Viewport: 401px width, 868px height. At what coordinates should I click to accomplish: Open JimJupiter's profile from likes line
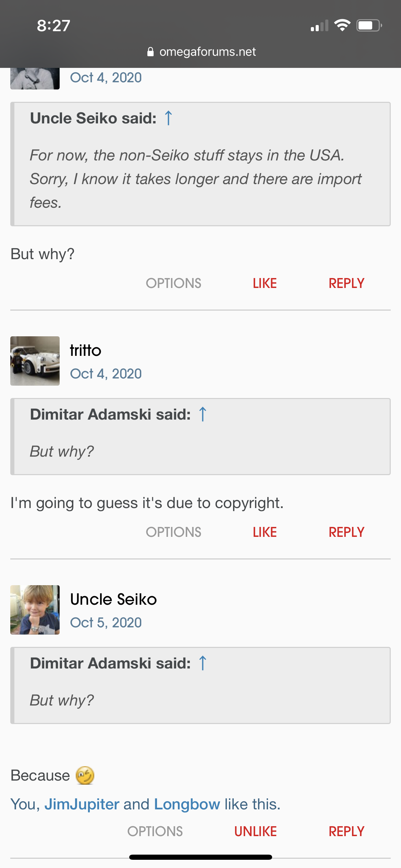pos(82,804)
